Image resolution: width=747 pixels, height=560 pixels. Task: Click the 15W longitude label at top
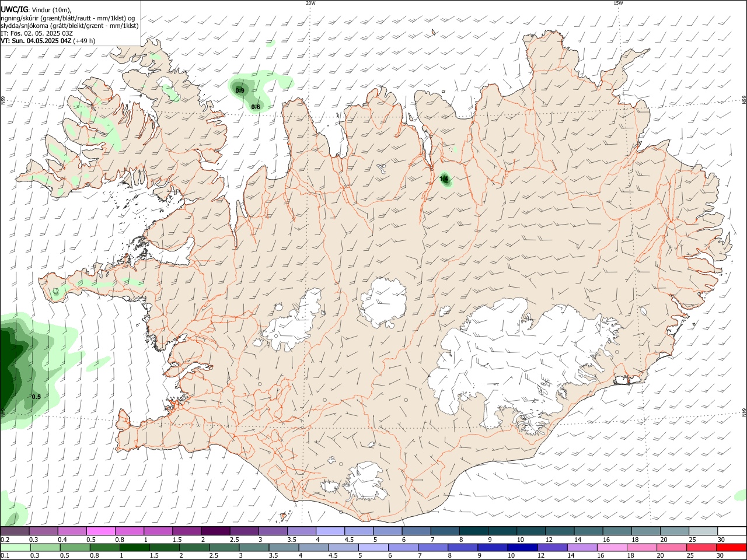point(618,3)
